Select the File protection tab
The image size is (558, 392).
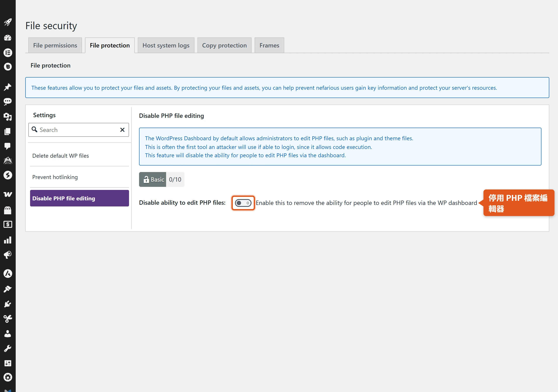tap(110, 45)
